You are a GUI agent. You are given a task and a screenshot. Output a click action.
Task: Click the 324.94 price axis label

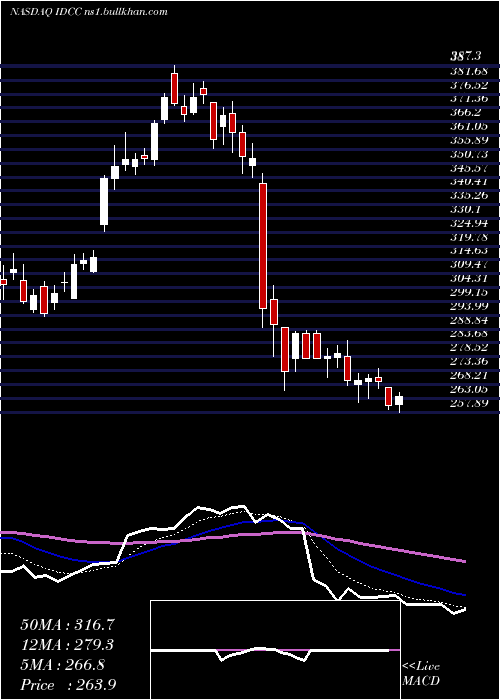click(x=470, y=223)
